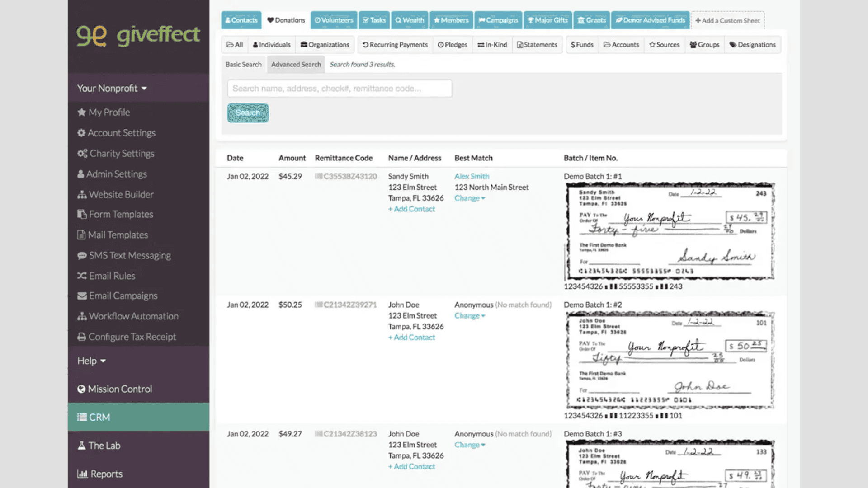This screenshot has height=488, width=868.
Task: Open Donor Advised Funds tab
Action: [x=651, y=20]
